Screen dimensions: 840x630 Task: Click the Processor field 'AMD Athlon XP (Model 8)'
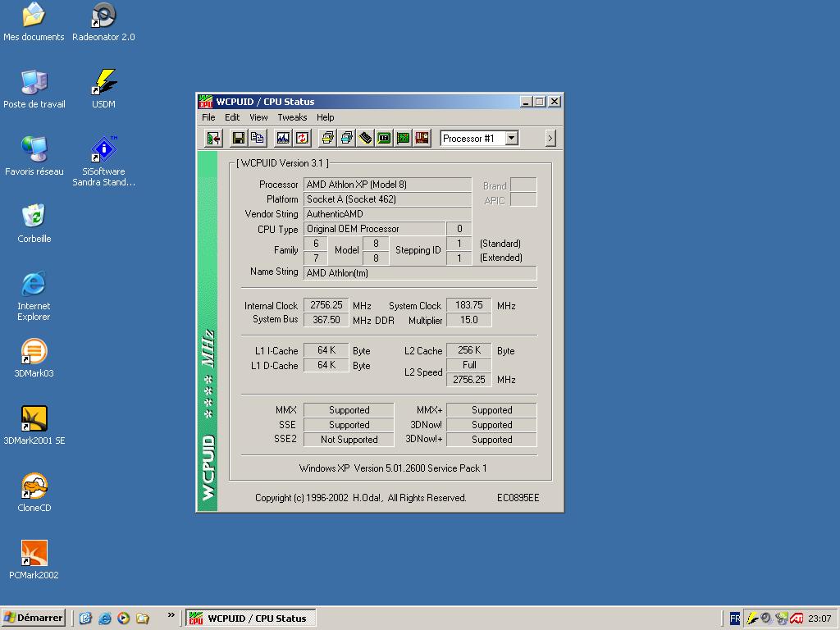point(387,185)
